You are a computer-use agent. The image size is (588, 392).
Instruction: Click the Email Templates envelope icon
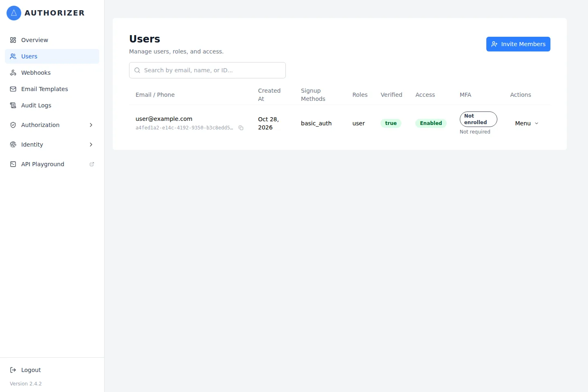point(13,89)
